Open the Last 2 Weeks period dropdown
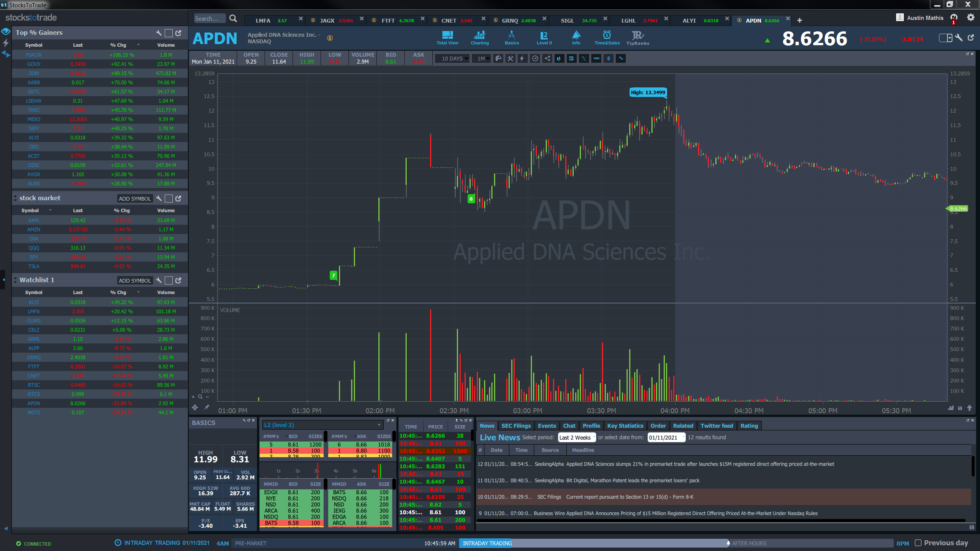Screen dimensions: 980x551 click(x=577, y=437)
